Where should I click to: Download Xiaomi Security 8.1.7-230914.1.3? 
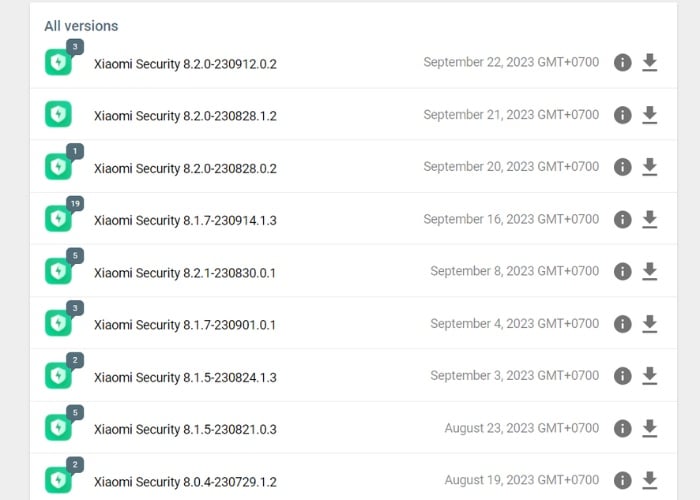pos(650,219)
